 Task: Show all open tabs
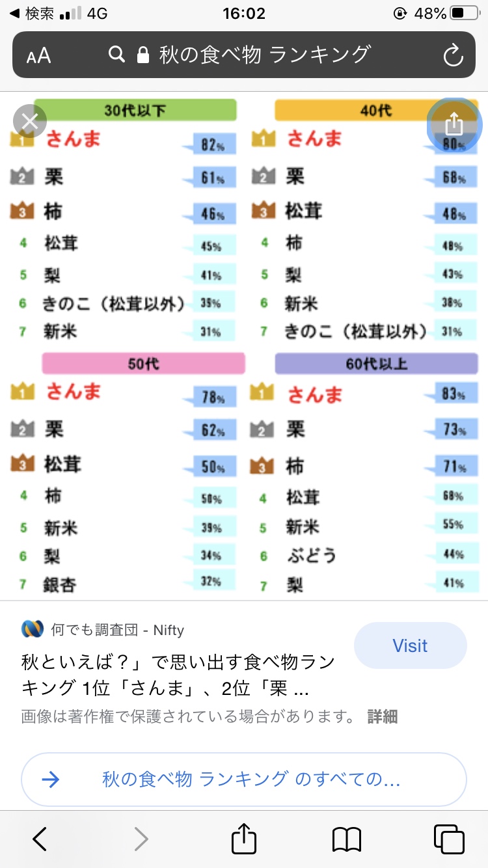click(x=449, y=839)
